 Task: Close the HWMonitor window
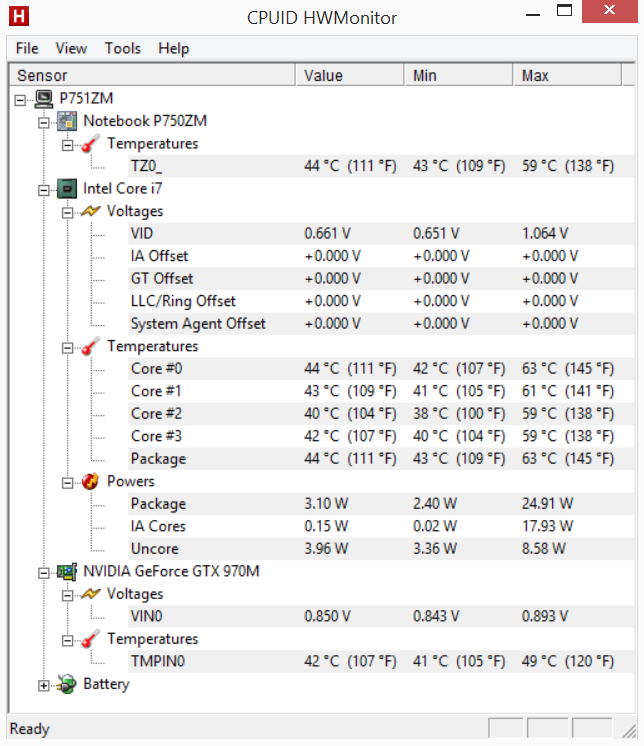point(609,11)
